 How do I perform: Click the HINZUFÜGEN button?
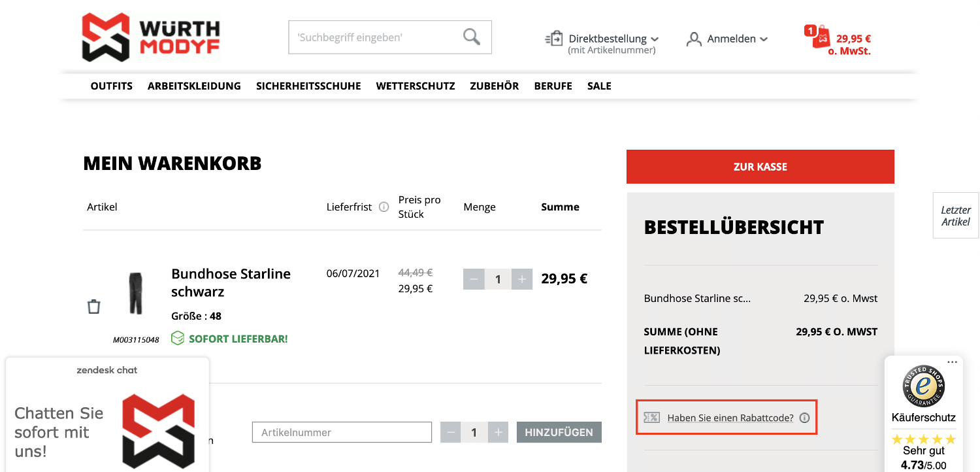coord(559,432)
